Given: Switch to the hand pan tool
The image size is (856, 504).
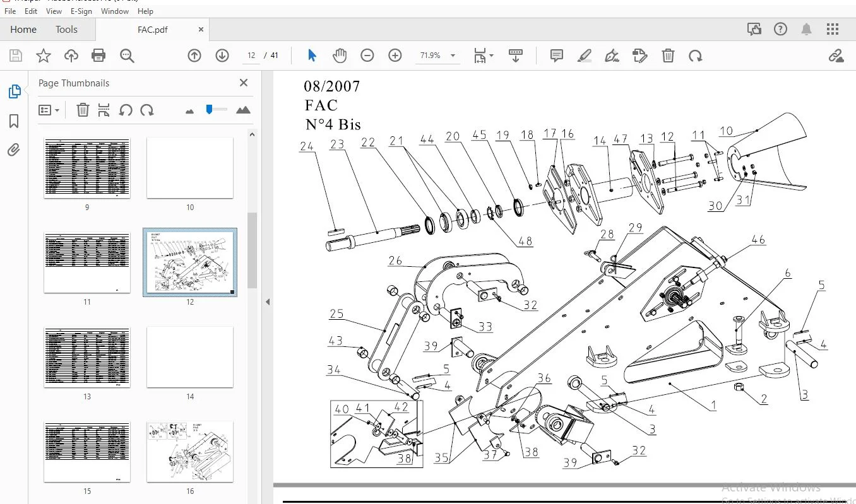Looking at the screenshot, I should 340,56.
